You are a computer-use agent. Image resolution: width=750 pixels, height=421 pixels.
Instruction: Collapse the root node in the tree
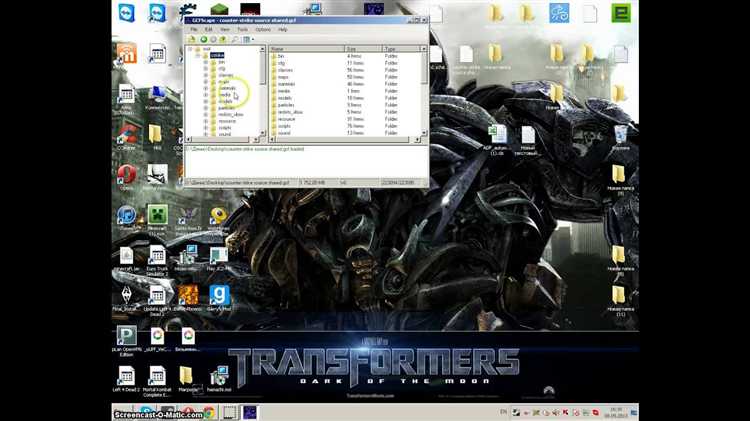click(190, 49)
